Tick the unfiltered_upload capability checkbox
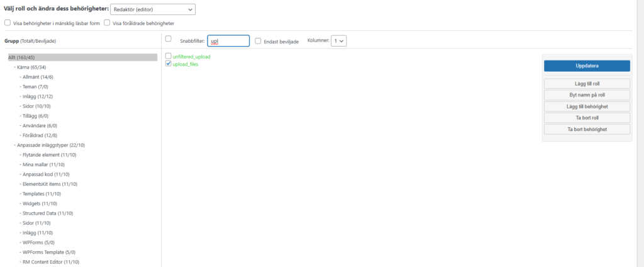Image resolution: width=644 pixels, height=267 pixels. click(x=168, y=56)
